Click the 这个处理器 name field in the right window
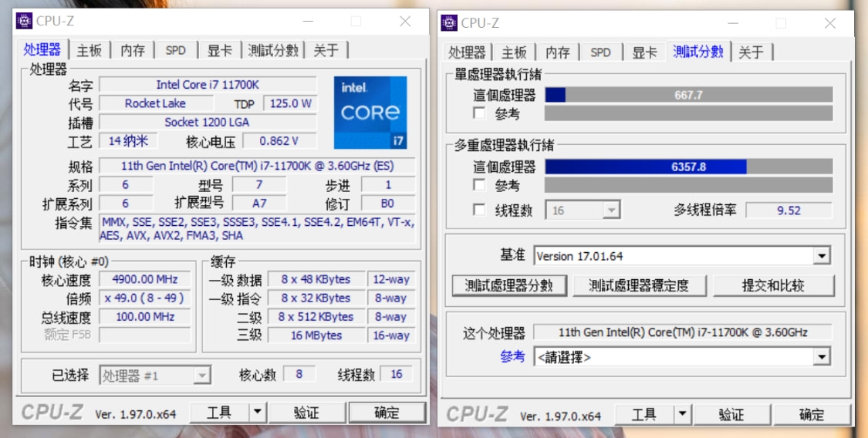The width and height of the screenshot is (868, 438). point(683,332)
